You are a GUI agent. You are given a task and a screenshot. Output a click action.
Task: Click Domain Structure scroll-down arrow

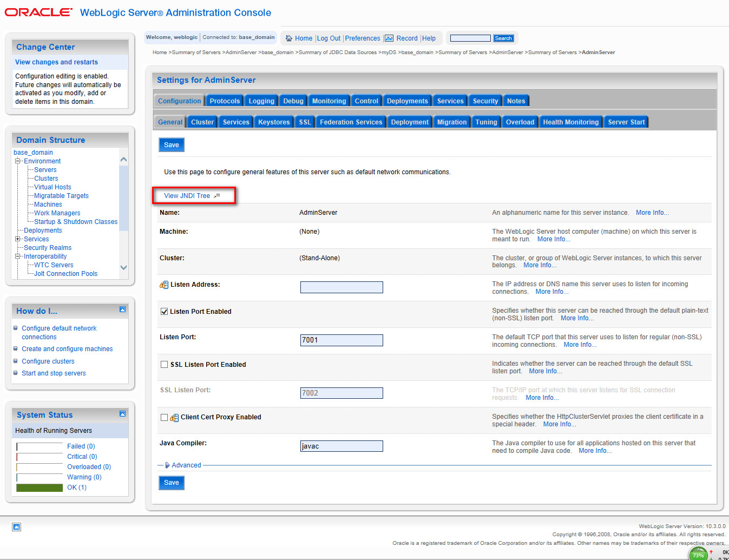click(123, 267)
